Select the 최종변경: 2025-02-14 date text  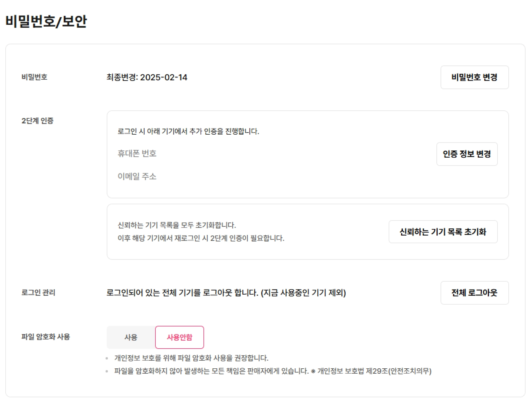[147, 77]
